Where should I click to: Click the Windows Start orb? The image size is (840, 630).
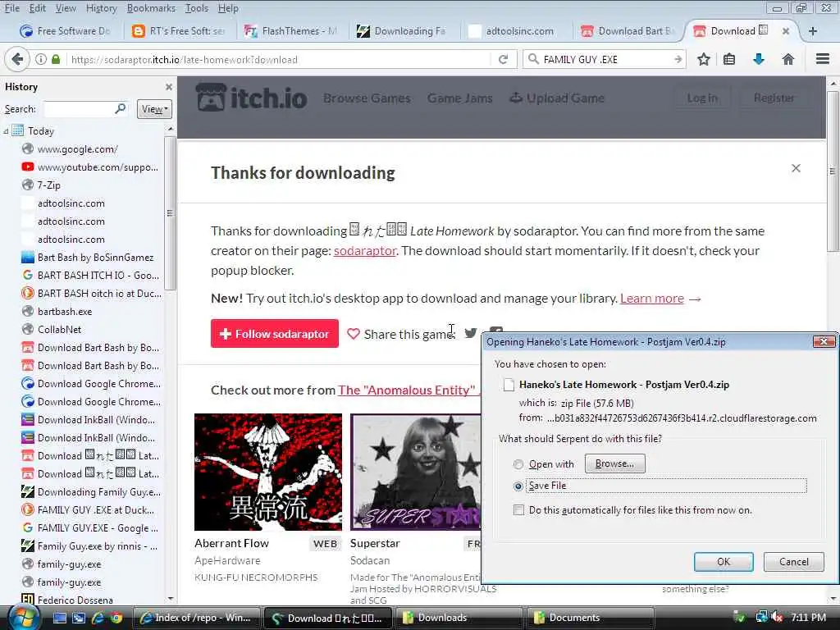[24, 618]
